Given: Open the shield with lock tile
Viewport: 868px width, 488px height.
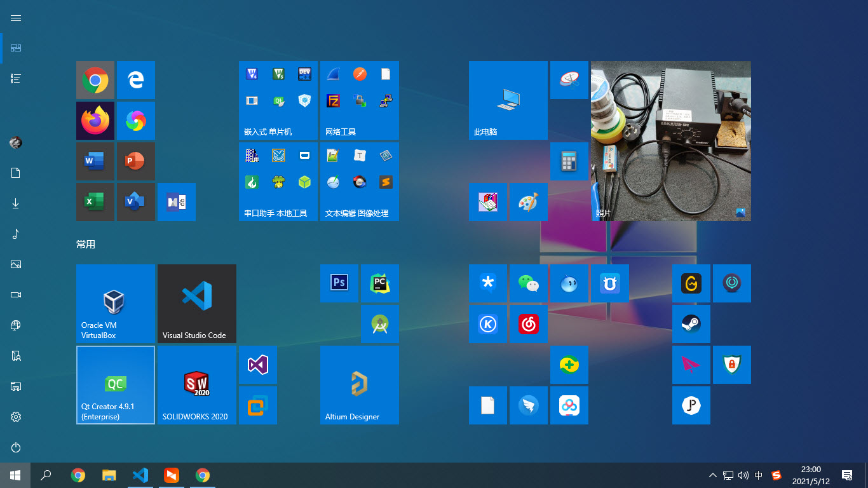Looking at the screenshot, I should (x=732, y=365).
